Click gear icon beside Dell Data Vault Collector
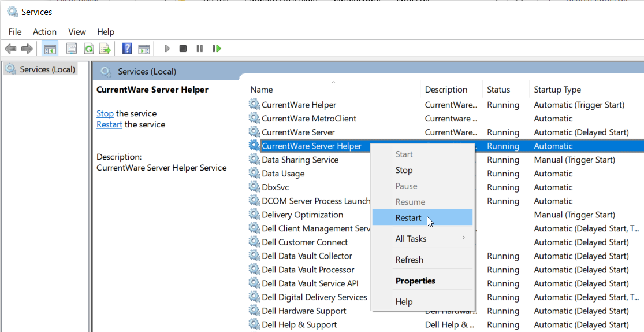This screenshot has height=332, width=644. 255,256
